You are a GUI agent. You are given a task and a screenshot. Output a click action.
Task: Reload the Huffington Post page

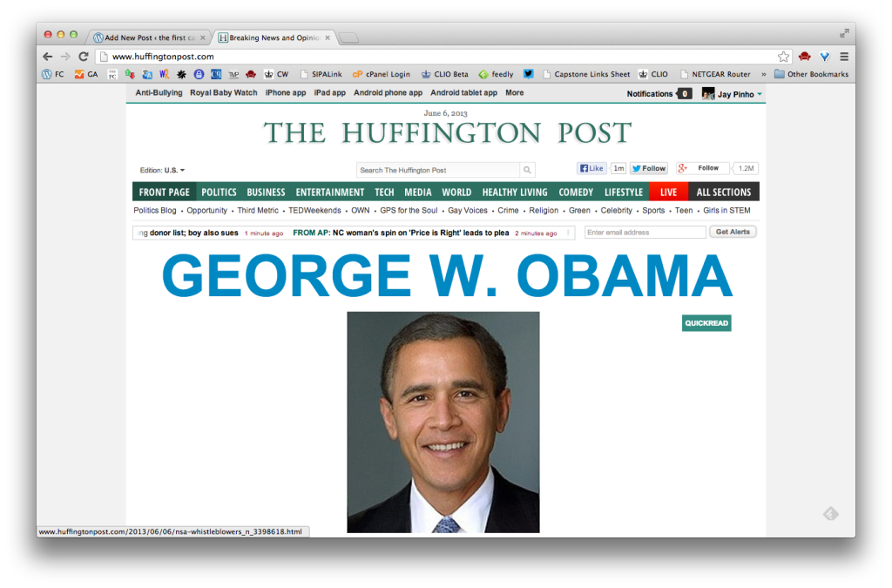83,57
